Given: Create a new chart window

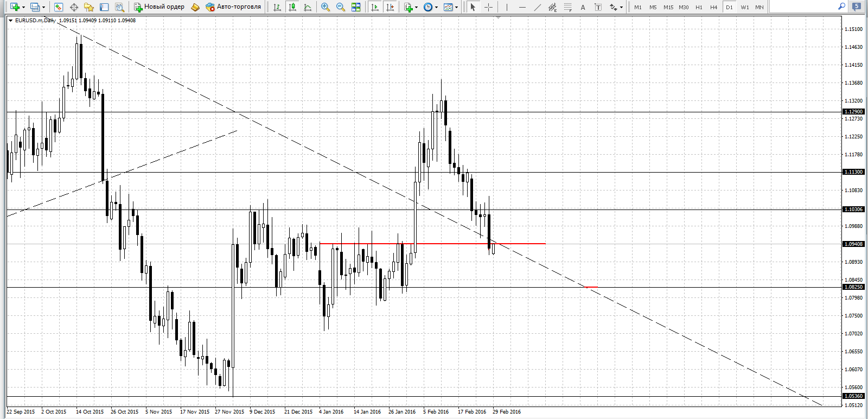Looking at the screenshot, I should coord(15,7).
